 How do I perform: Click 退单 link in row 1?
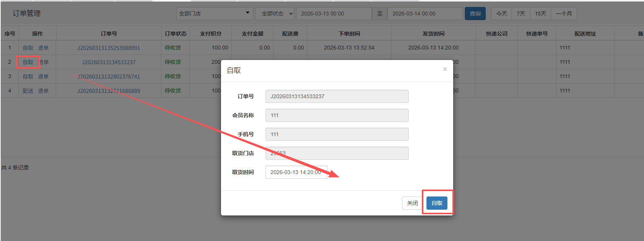[43, 48]
